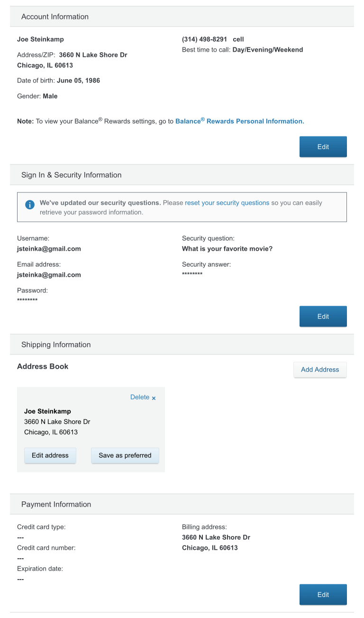The width and height of the screenshot is (364, 618).
Task: Open Balance Rewards Personal Information link
Action: click(x=239, y=121)
